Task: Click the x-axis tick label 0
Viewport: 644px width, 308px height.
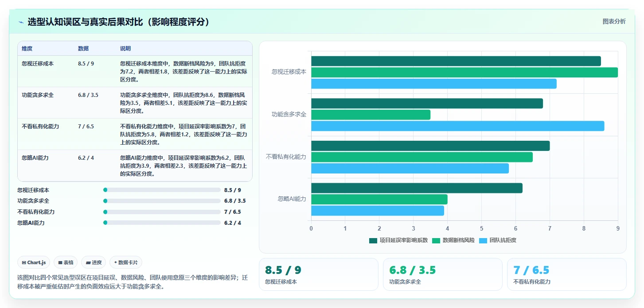Action: pos(311,228)
